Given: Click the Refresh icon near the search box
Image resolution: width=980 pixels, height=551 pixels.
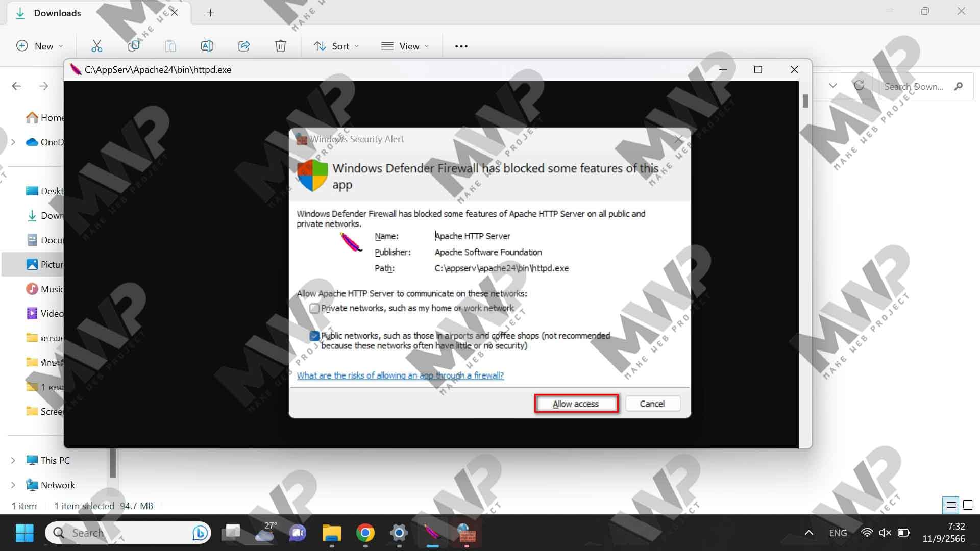Looking at the screenshot, I should coord(859,85).
